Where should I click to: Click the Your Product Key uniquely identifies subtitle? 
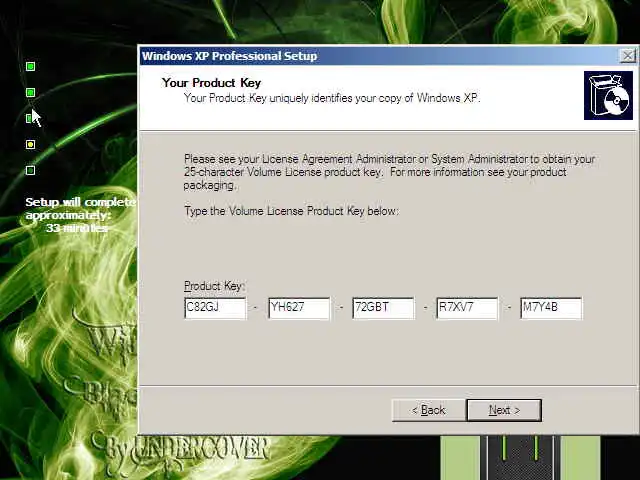point(332,98)
